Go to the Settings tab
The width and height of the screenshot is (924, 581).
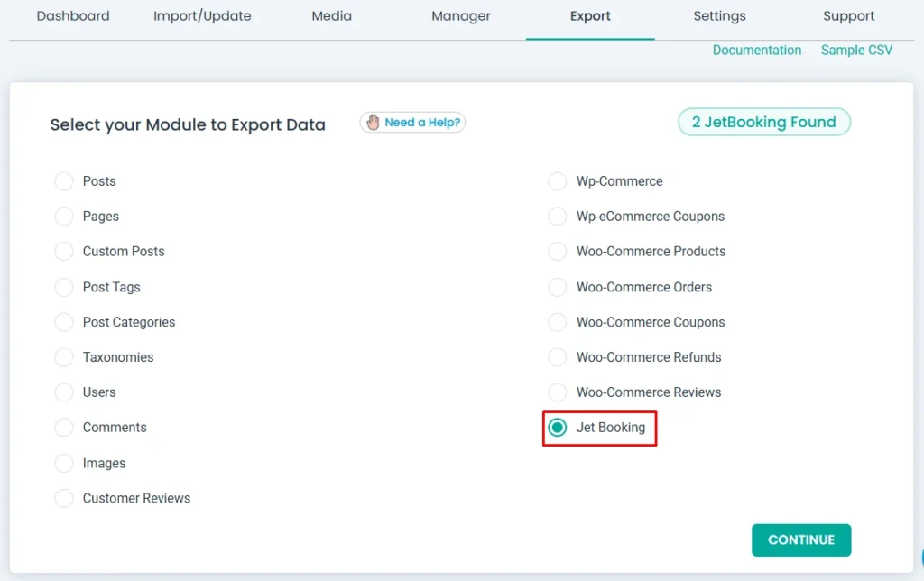719,16
